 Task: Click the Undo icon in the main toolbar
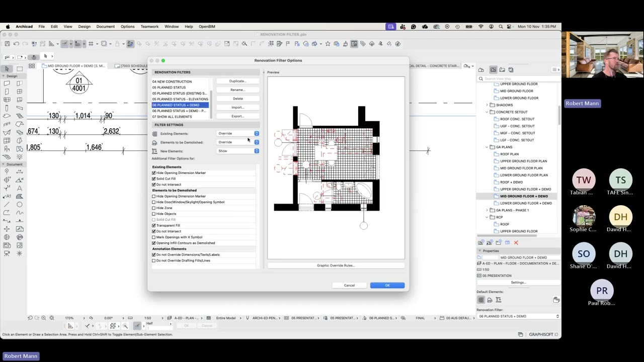click(16, 44)
